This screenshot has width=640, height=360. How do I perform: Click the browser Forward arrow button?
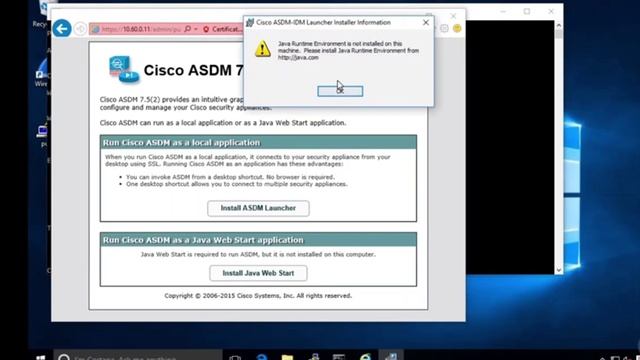click(x=80, y=29)
